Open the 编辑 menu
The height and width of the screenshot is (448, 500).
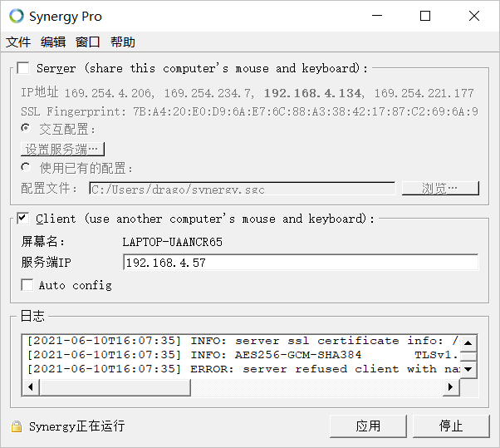point(53,42)
